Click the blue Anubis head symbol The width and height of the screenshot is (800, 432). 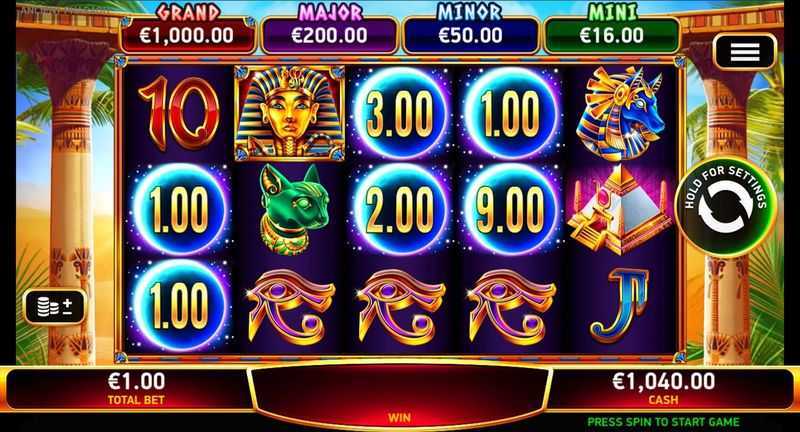tap(620, 113)
